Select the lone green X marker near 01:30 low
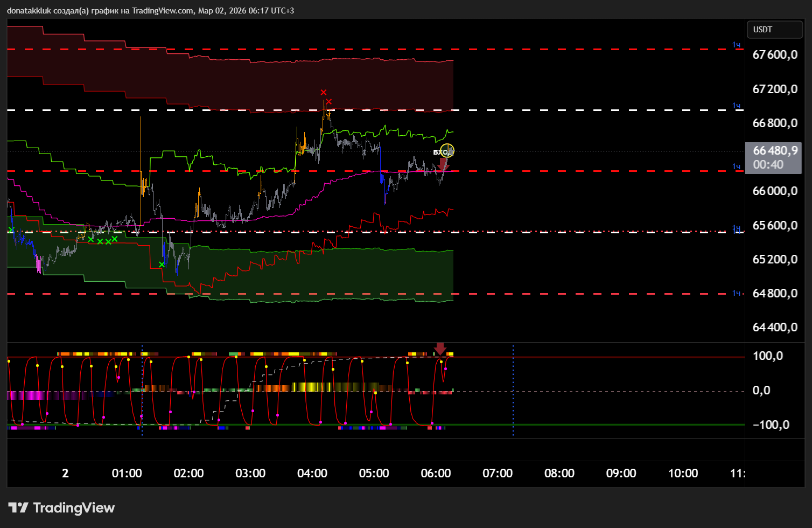 pyautogui.click(x=162, y=265)
